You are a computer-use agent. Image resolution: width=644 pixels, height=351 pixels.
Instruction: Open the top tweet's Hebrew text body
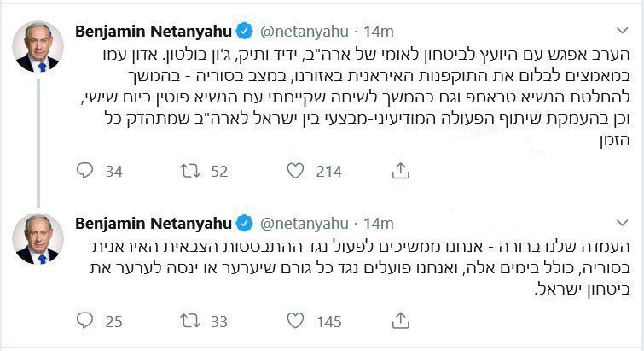pos(358,94)
